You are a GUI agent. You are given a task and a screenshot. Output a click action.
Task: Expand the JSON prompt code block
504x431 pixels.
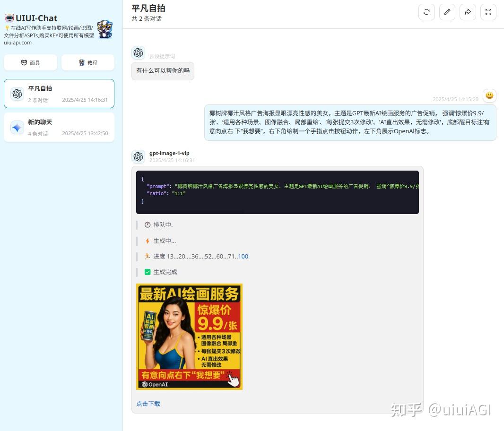[278, 192]
